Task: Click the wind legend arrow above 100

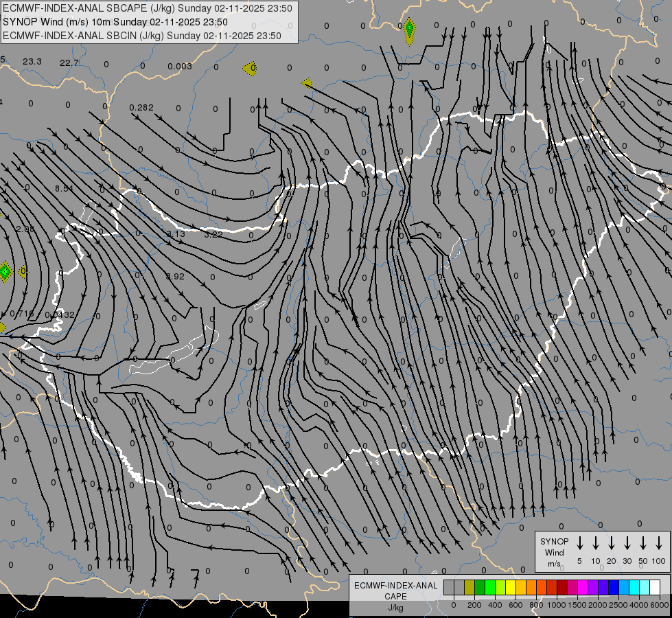Action: pyautogui.click(x=659, y=543)
